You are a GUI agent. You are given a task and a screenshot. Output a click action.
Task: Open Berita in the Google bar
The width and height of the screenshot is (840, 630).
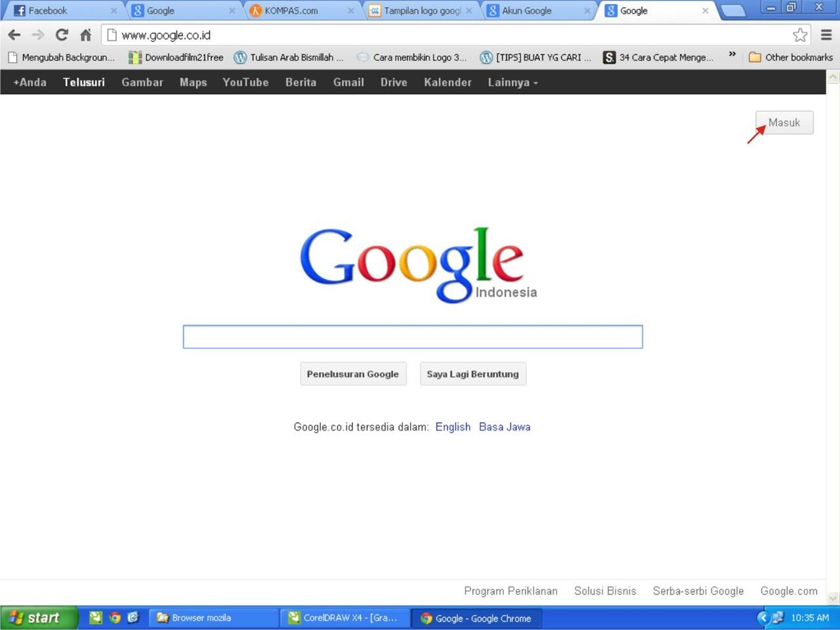301,82
